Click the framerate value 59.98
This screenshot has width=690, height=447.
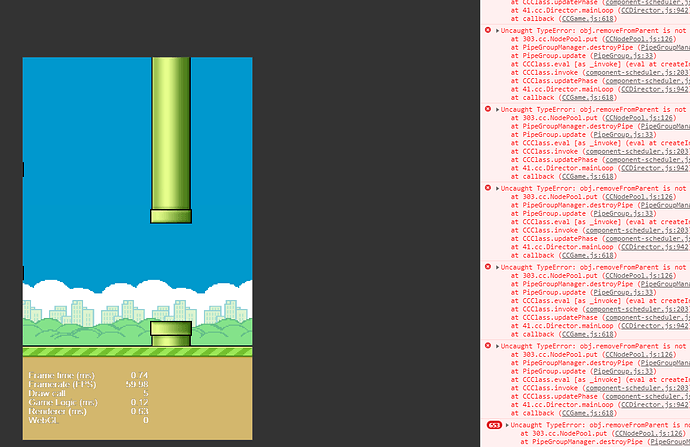point(137,384)
